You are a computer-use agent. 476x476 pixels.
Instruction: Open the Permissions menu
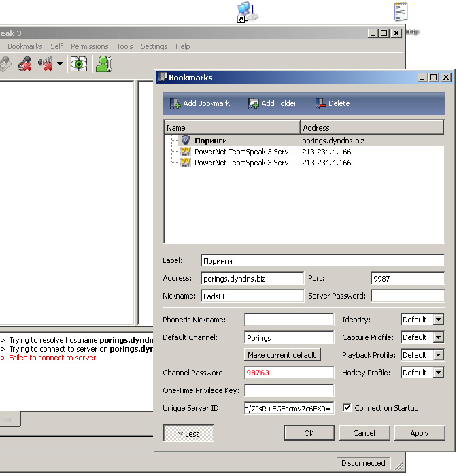(x=90, y=46)
